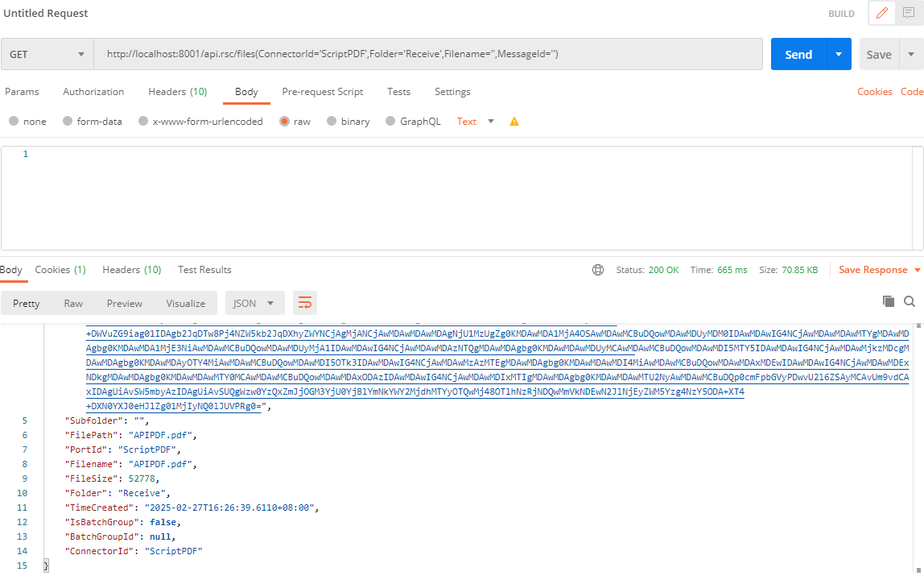Click the Untitled Request title
924x580 pixels.
(x=45, y=13)
